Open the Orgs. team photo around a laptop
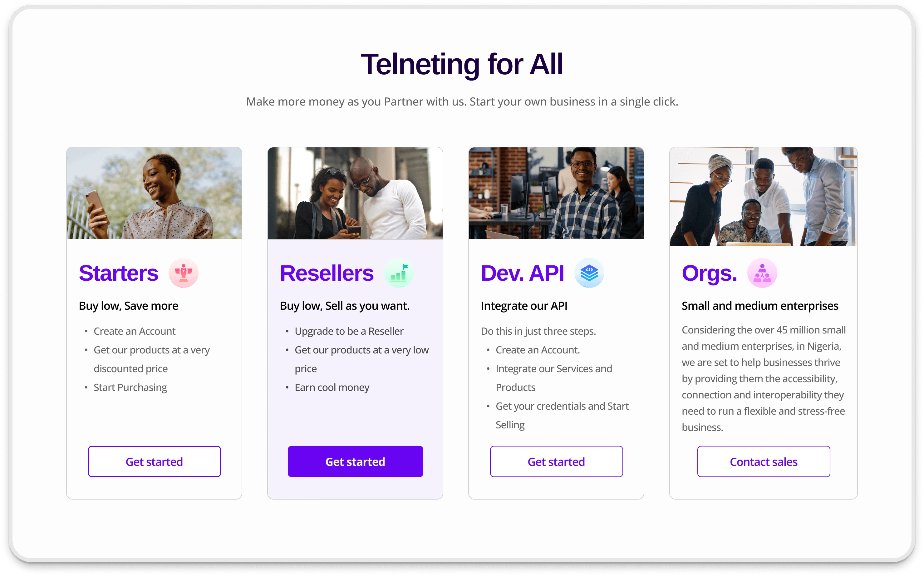Image resolution: width=924 pixels, height=577 pixels. pyautogui.click(x=763, y=196)
